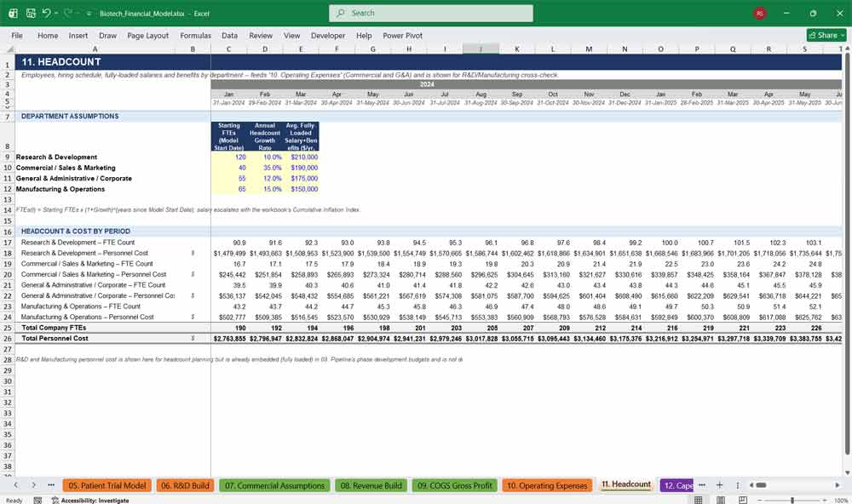Click the Normal view icon

tap(699, 500)
